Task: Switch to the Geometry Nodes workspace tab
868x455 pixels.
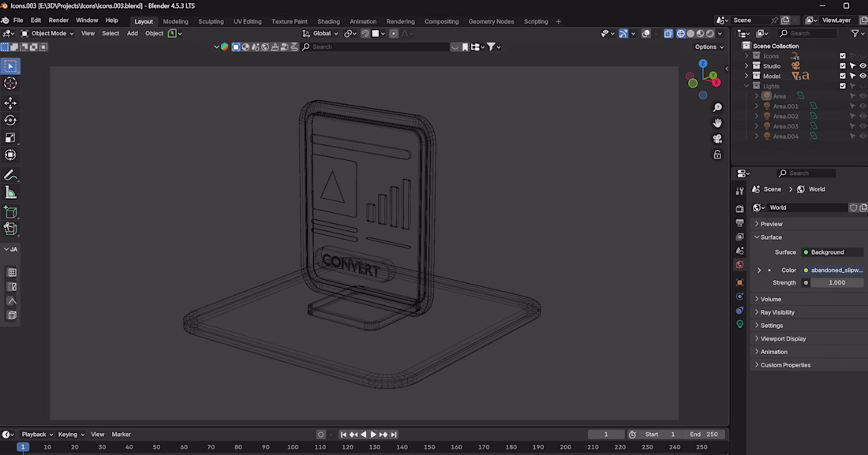Action: pyautogui.click(x=491, y=21)
